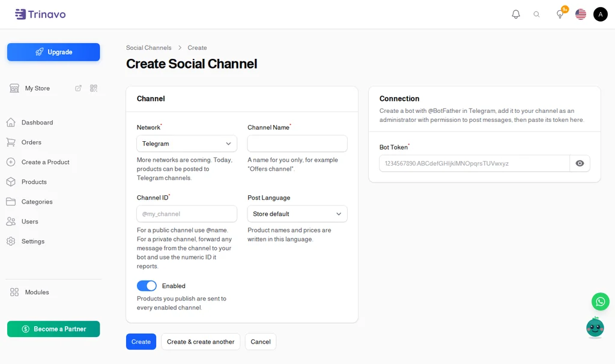
Task: Click the My Store shop icon
Action: tap(14, 88)
